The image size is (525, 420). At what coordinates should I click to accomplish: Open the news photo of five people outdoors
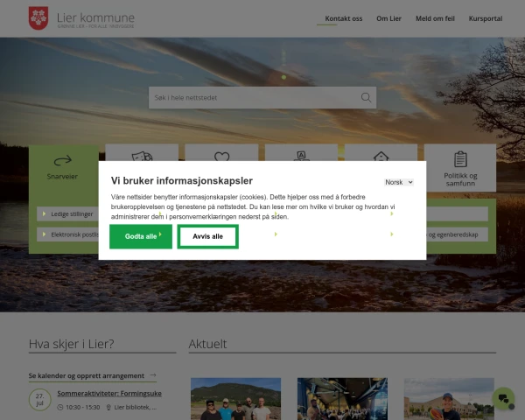pos(235,399)
